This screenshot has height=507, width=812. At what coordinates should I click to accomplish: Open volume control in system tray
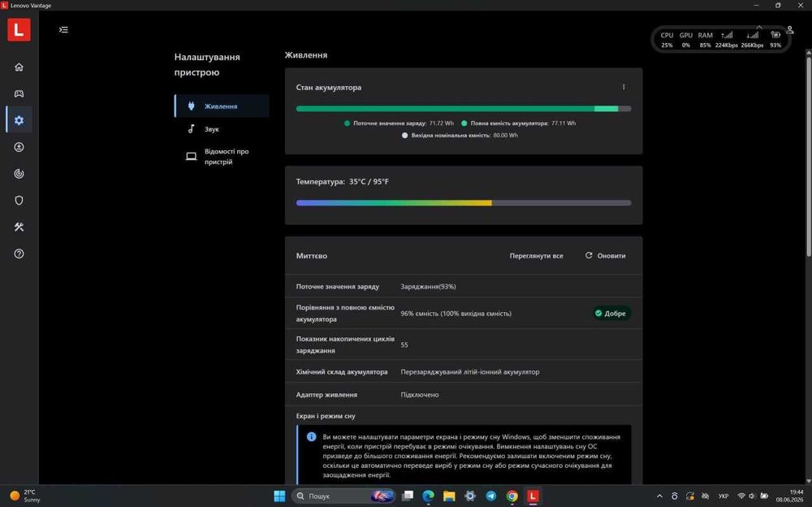(752, 496)
